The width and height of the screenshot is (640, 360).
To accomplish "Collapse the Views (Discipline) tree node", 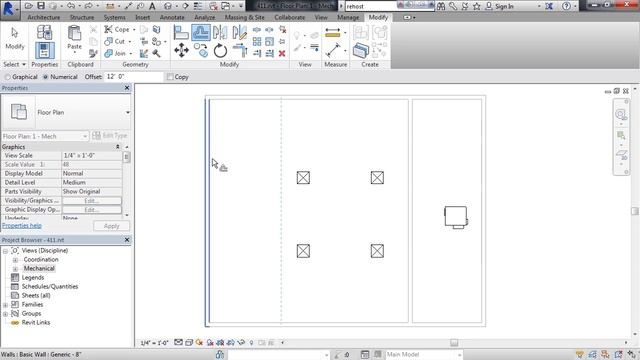I will (5, 251).
